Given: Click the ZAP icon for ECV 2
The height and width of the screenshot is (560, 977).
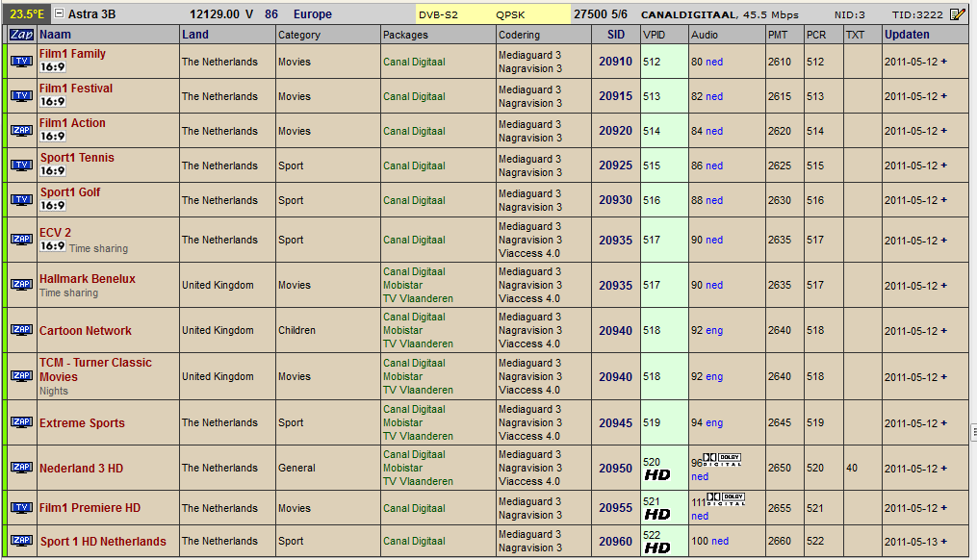Looking at the screenshot, I should point(21,240).
